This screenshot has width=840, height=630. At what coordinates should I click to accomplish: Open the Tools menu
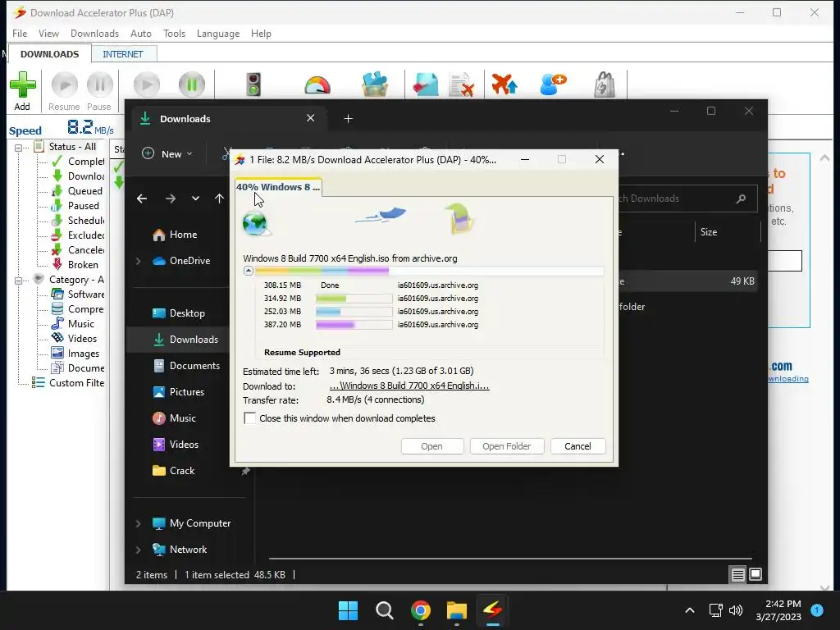pos(174,33)
